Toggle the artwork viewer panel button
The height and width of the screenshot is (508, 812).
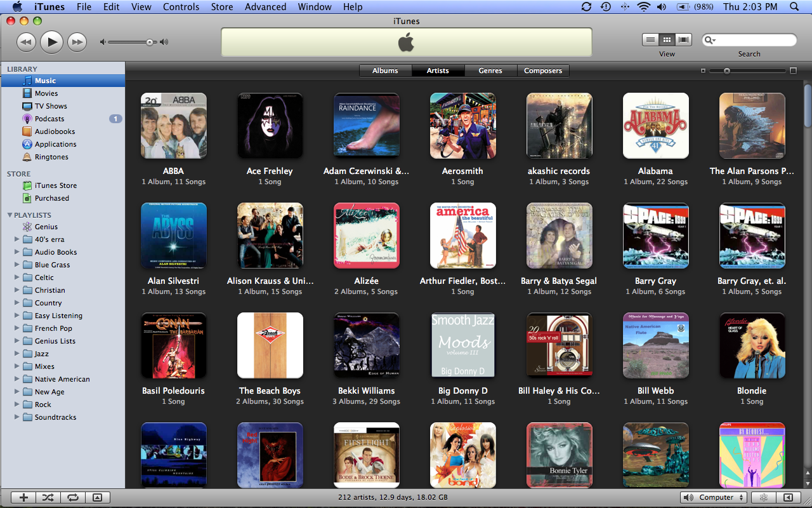point(98,498)
